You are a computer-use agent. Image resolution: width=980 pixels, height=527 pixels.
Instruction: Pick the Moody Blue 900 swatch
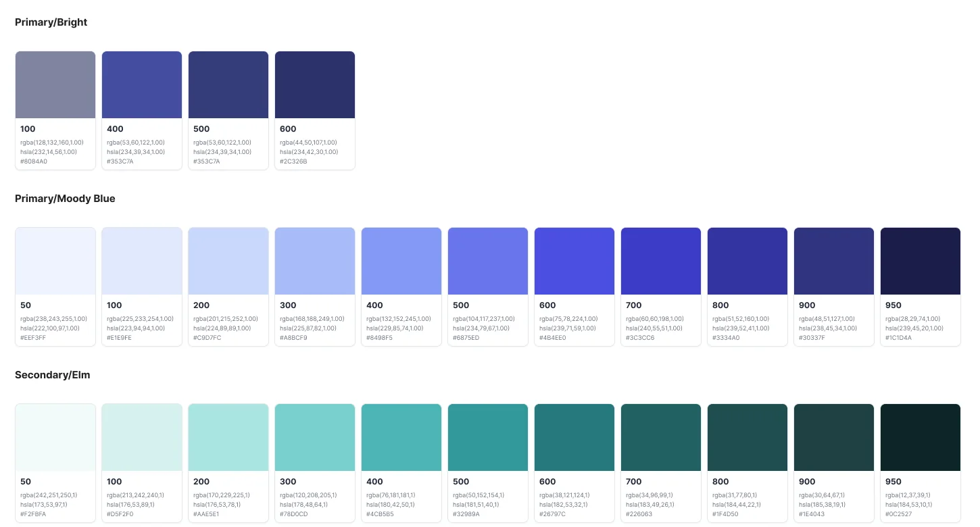click(834, 261)
